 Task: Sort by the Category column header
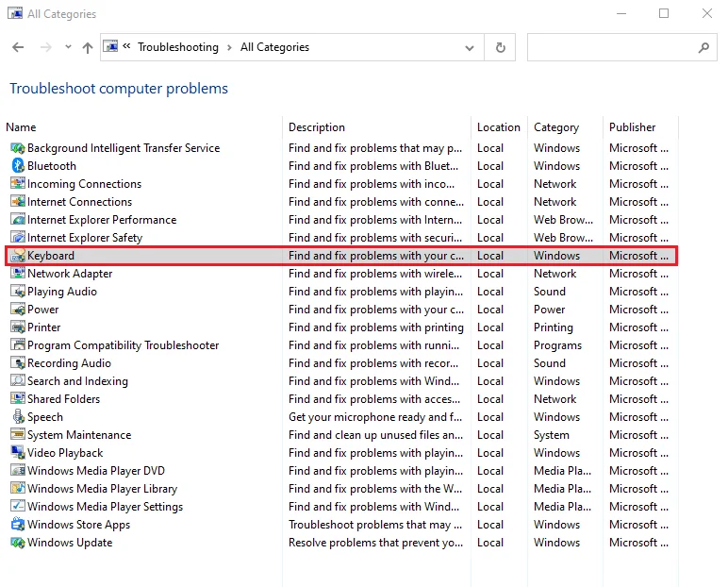[556, 127]
